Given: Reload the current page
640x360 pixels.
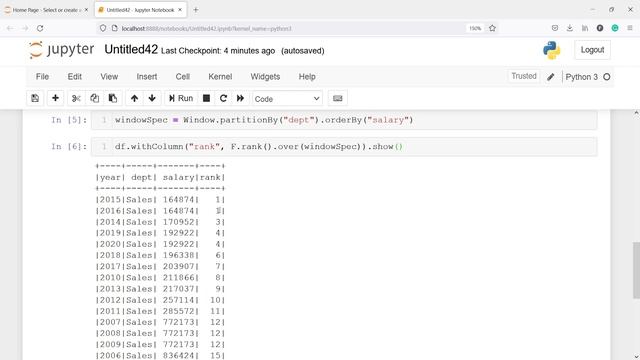Looking at the screenshot, I should pyautogui.click(x=40, y=28).
